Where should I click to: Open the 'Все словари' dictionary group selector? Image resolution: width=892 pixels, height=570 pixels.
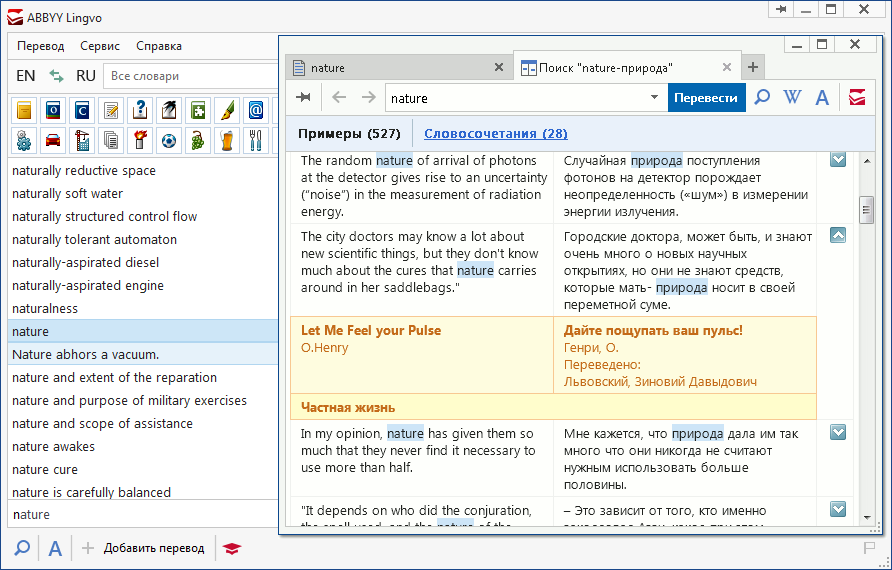click(191, 76)
